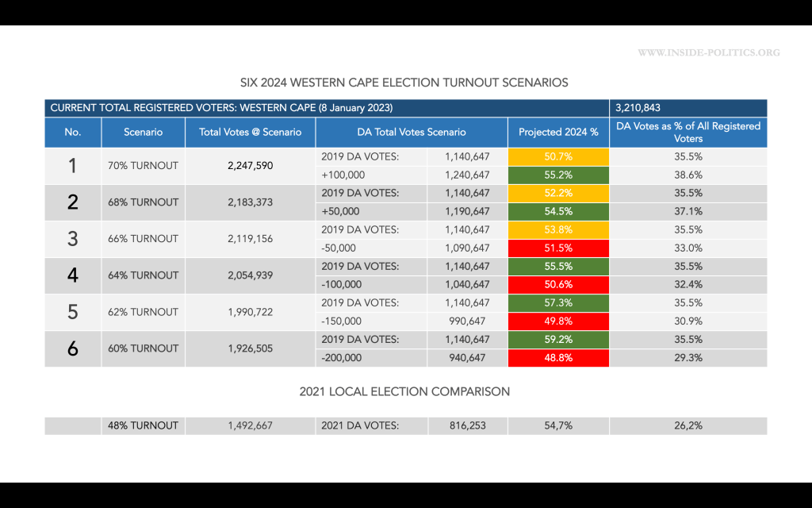Open the www.inside-politics.org watermark link
Image resolution: width=812 pixels, height=508 pixels.
(x=708, y=53)
